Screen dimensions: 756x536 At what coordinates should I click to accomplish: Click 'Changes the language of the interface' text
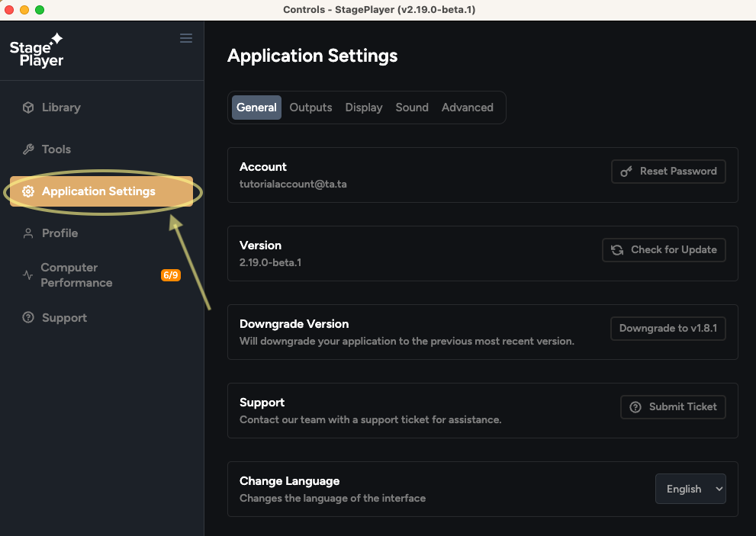tap(333, 499)
